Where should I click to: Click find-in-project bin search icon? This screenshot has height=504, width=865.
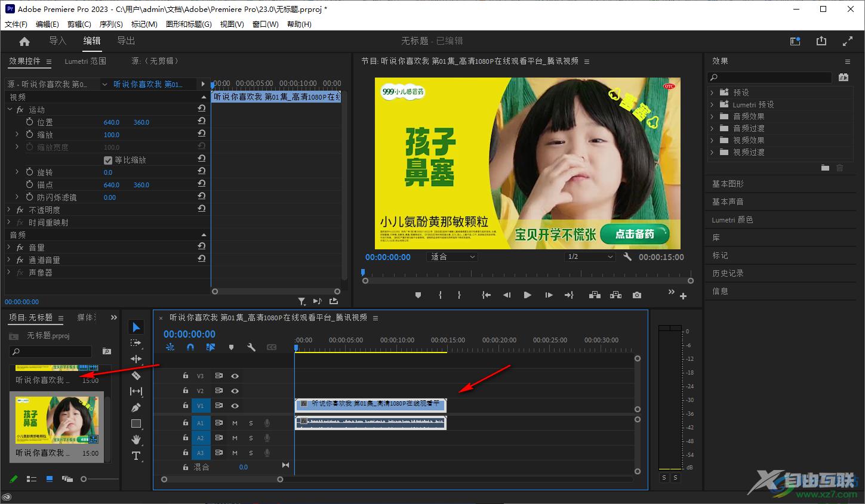[x=106, y=351]
